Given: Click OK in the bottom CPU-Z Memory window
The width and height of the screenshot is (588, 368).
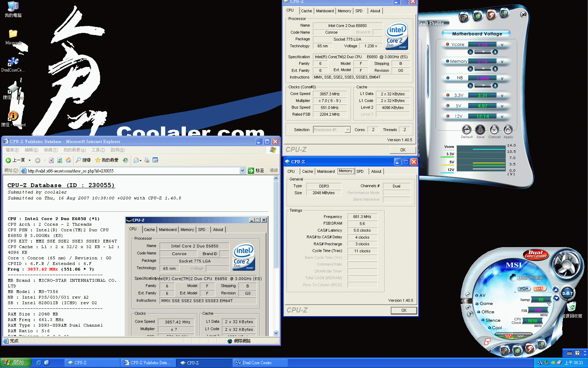Looking at the screenshot, I should (x=404, y=311).
